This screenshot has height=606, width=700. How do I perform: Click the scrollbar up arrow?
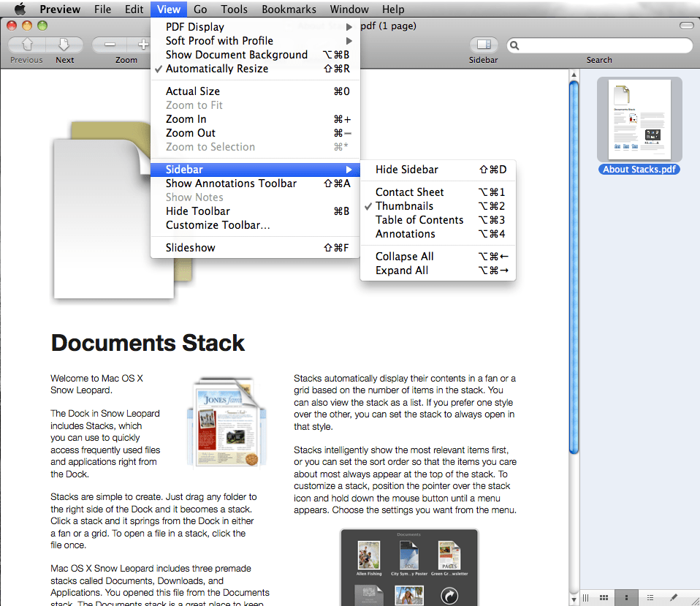(x=574, y=75)
